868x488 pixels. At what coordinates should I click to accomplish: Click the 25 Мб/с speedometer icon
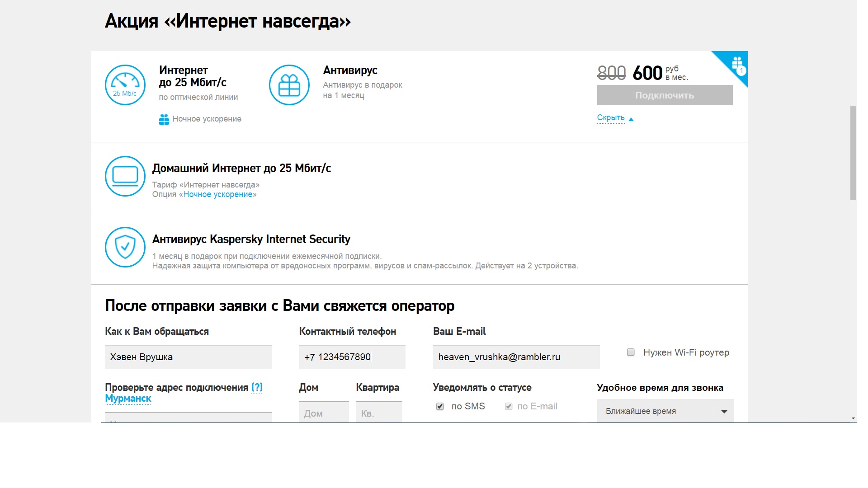125,85
